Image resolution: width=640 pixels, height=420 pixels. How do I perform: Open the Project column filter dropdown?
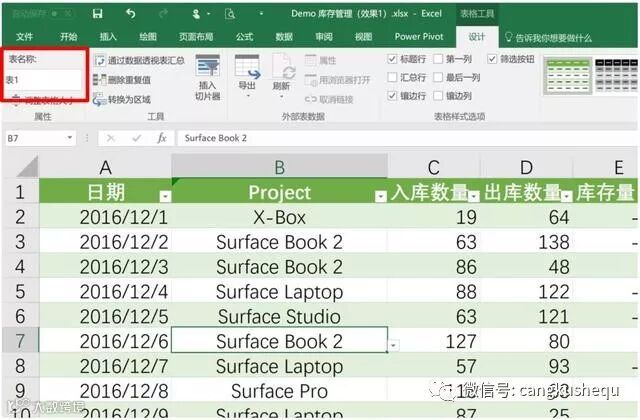[380, 197]
